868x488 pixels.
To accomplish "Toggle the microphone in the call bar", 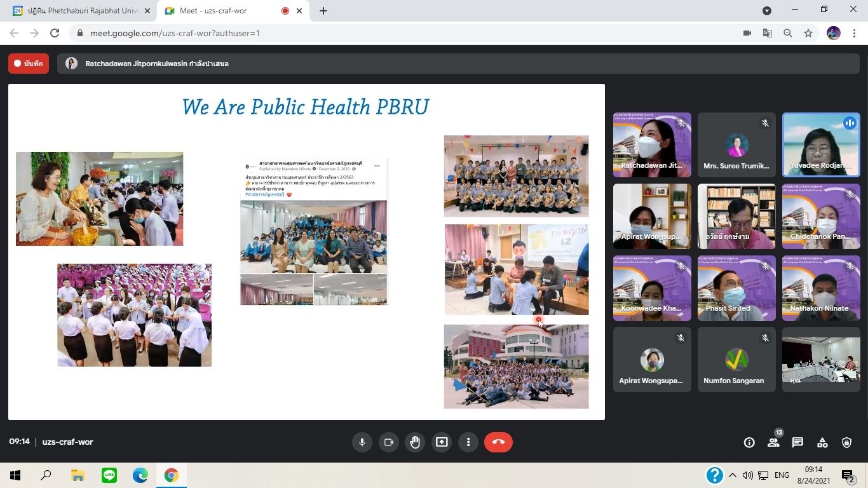I will point(362,442).
